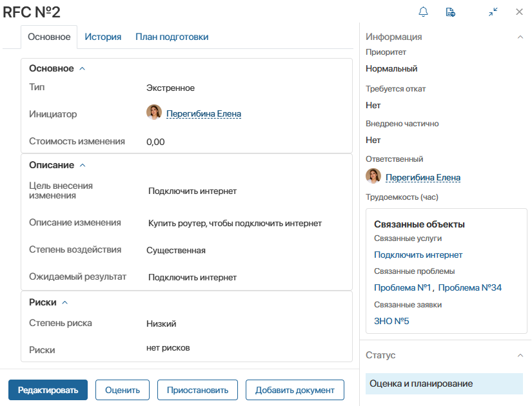Click the collapse window arrows icon

click(493, 12)
